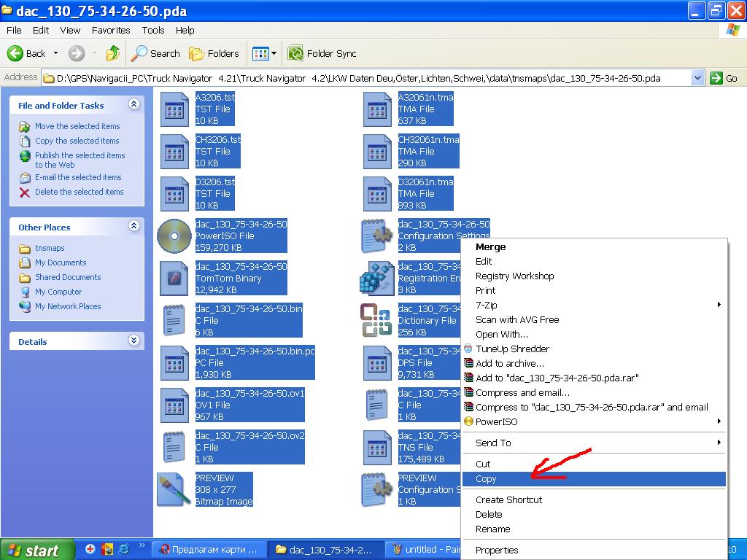Expand the Address bar dropdown arrow
The image size is (747, 560).
(697, 78)
